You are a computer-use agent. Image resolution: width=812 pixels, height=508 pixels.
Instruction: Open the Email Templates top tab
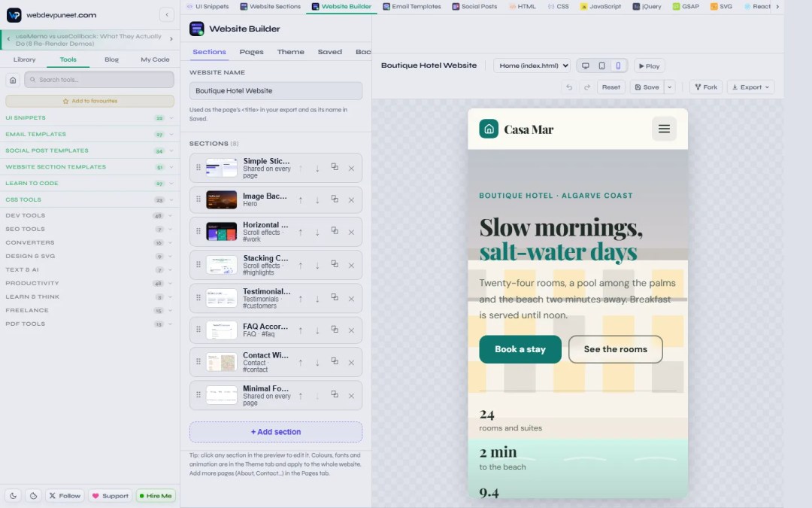coord(411,6)
